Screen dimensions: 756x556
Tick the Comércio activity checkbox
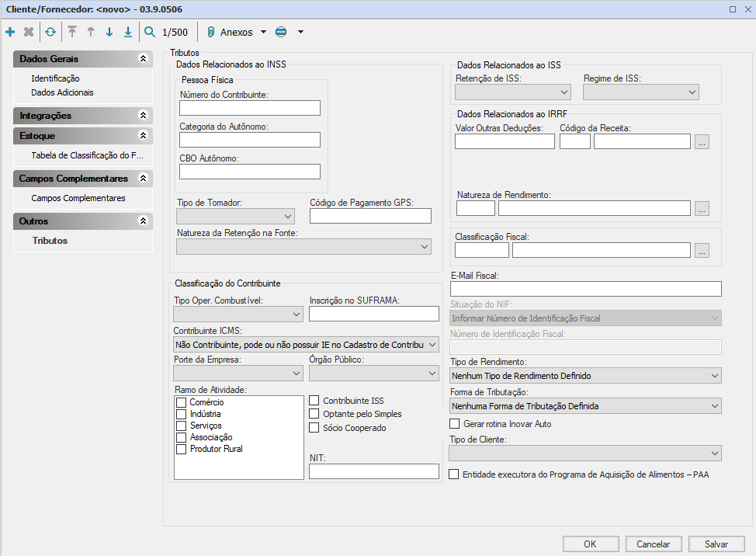click(x=182, y=402)
